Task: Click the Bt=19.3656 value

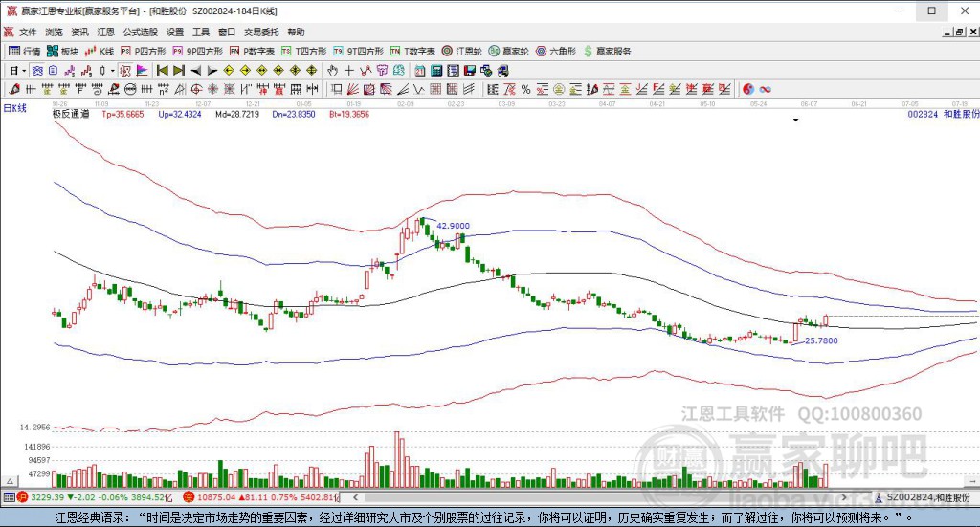Action: point(349,114)
